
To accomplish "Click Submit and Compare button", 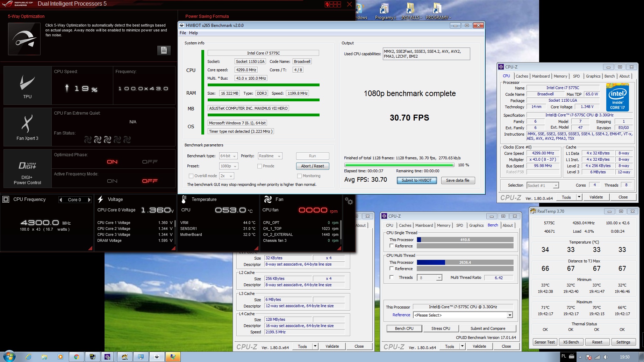I will coord(488,328).
